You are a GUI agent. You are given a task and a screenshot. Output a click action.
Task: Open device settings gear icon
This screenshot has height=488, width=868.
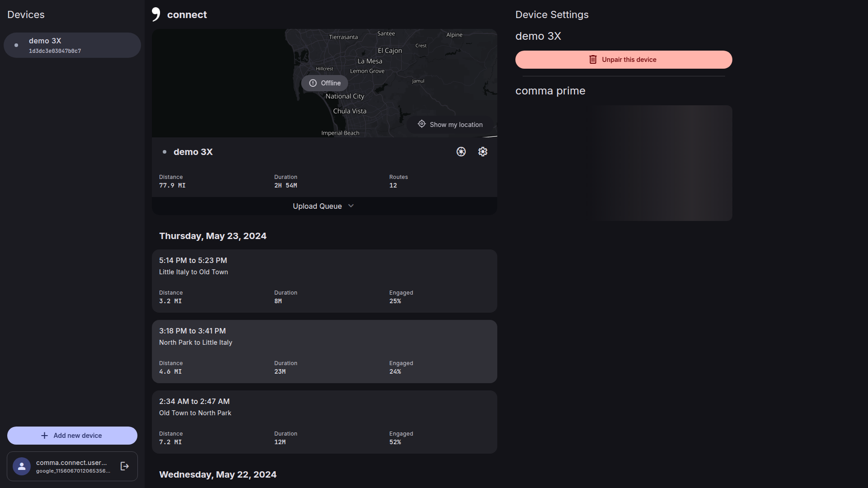coord(483,152)
